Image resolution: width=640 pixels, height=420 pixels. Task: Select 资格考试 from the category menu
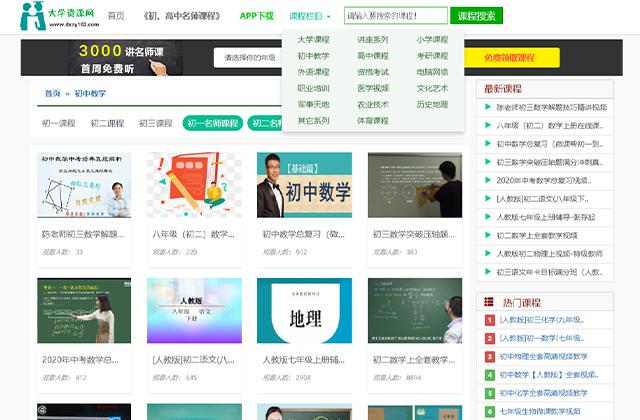click(372, 72)
